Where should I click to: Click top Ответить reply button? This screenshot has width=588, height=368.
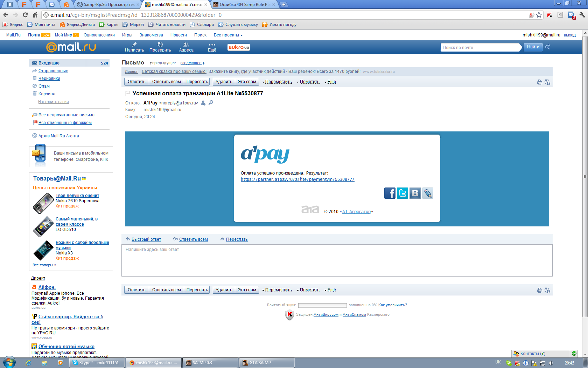(136, 82)
